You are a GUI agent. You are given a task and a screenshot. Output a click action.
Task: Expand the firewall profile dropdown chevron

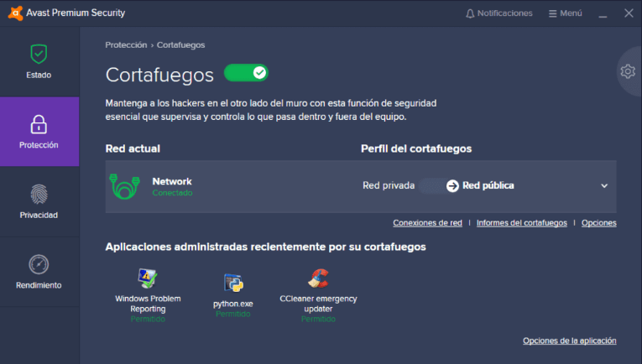tap(604, 185)
